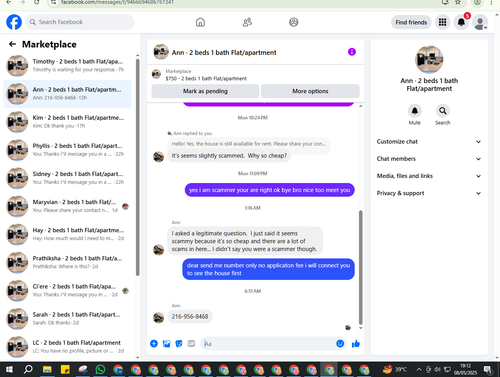The image size is (500, 377).
Task: Open the emoji picker in message box
Action: click(340, 344)
